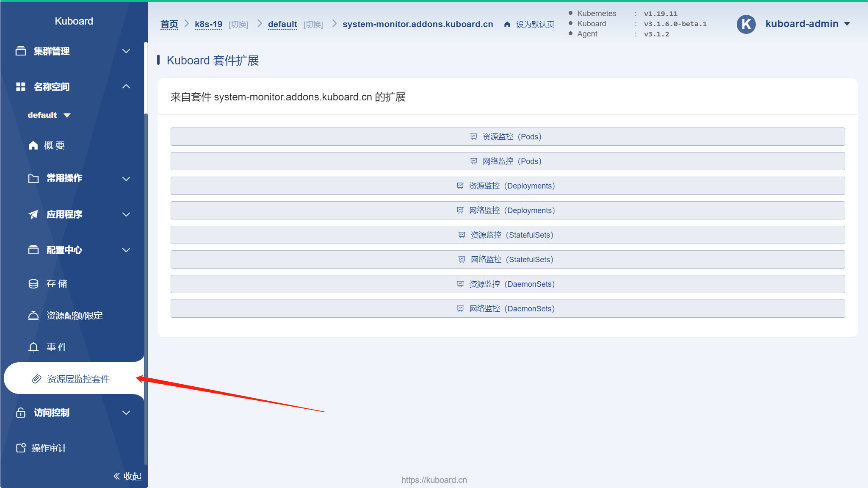Image resolution: width=868 pixels, height=488 pixels.
Task: Click the 名称空间 grid icon
Action: pyautogui.click(x=21, y=87)
